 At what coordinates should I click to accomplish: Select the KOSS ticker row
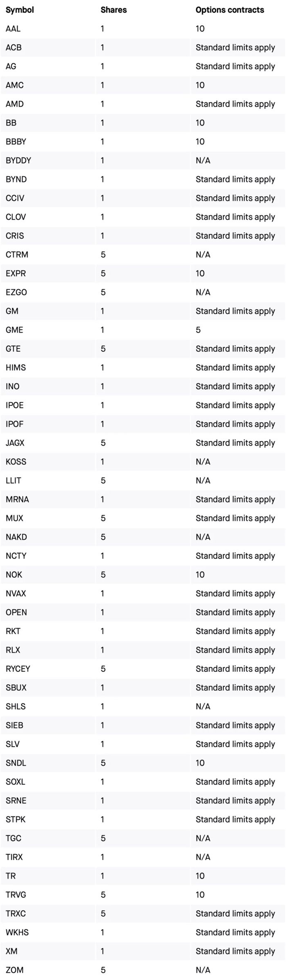coord(143,462)
